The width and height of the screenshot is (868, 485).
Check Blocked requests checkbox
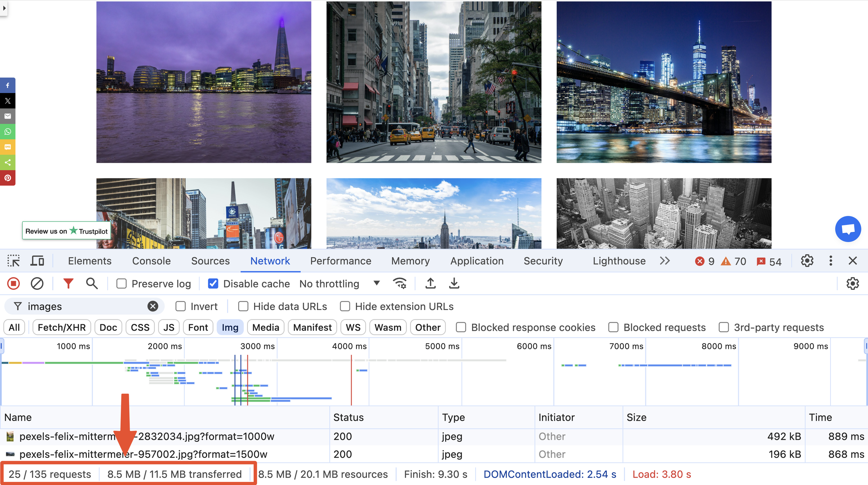coord(613,327)
